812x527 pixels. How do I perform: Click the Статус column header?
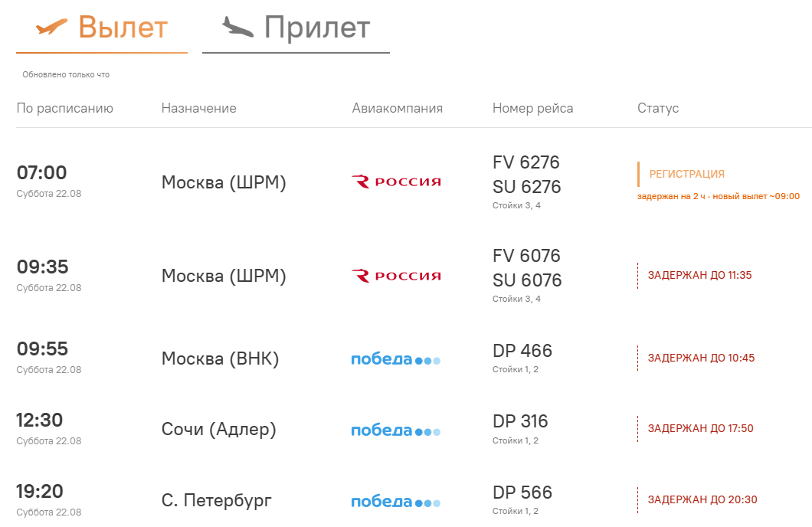point(658,108)
